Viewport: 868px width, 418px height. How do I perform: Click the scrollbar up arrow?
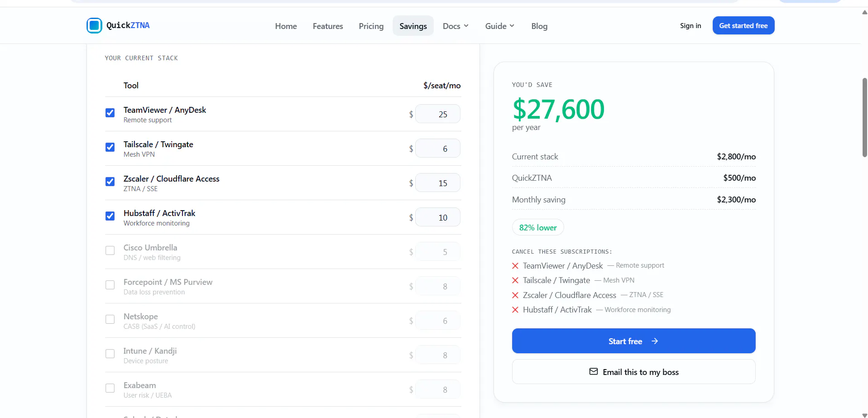click(x=864, y=12)
